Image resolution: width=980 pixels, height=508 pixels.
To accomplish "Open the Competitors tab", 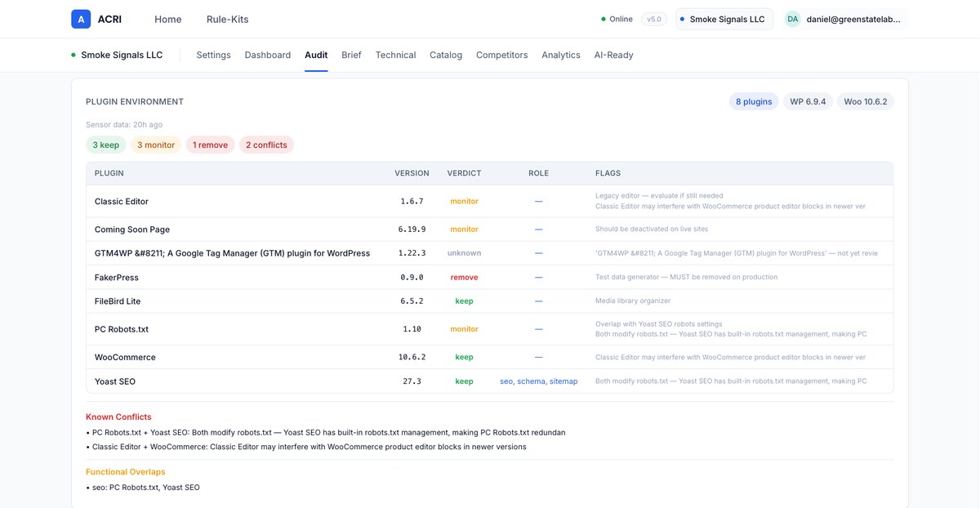I will [502, 55].
